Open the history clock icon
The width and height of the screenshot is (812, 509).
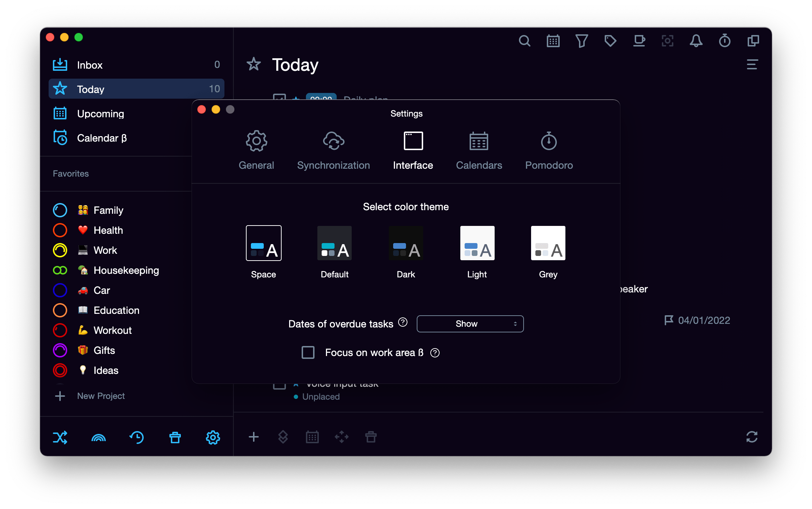point(137,438)
